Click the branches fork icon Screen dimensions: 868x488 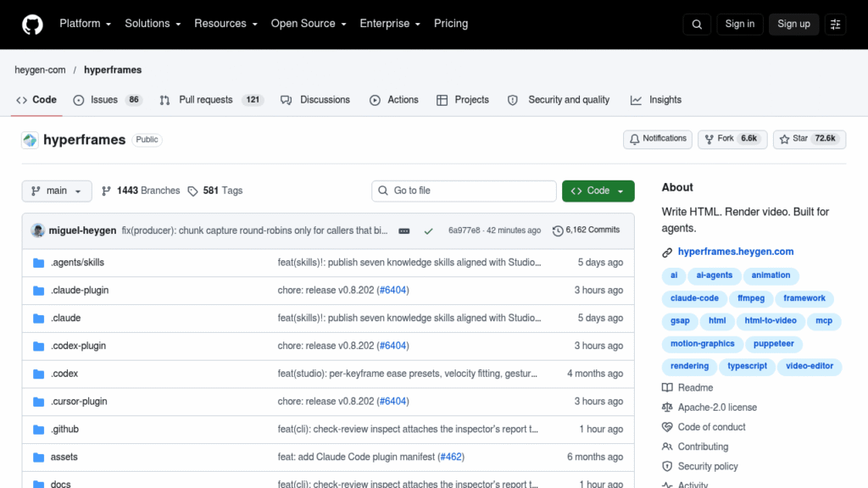[x=106, y=191]
